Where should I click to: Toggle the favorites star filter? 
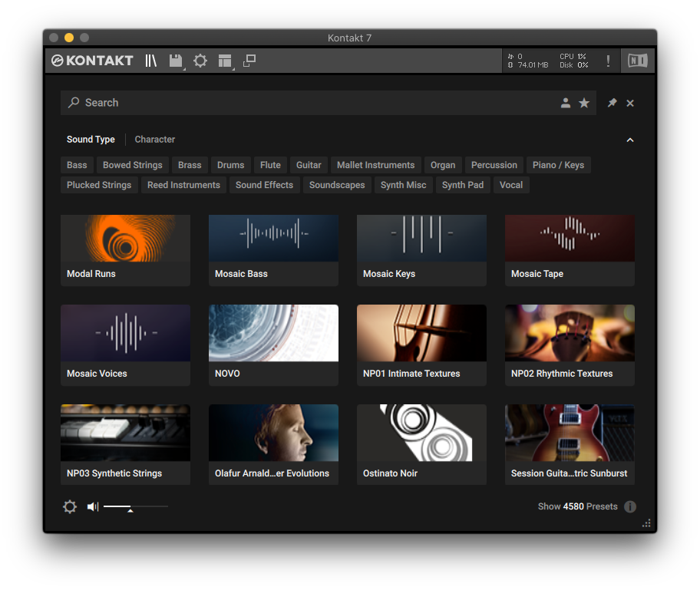pyautogui.click(x=584, y=103)
